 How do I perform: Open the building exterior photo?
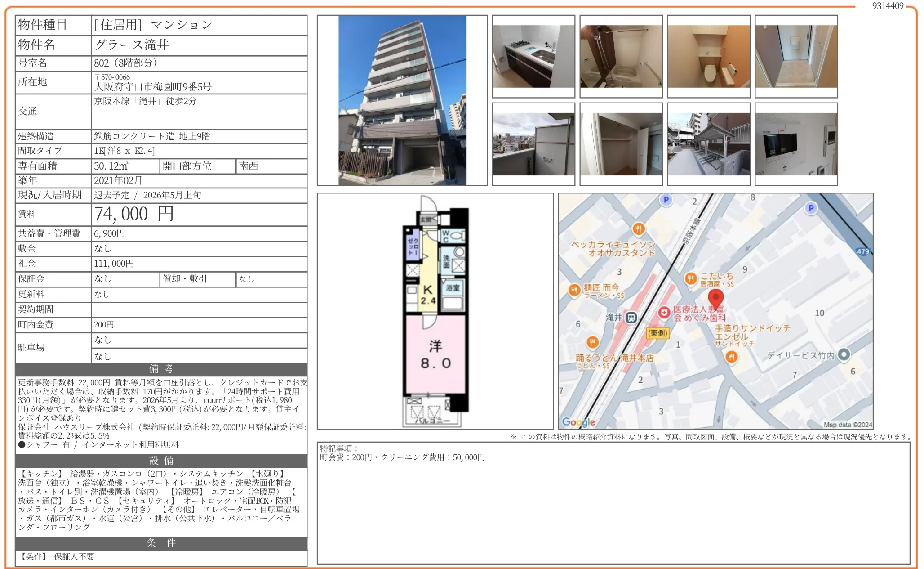tap(402, 100)
